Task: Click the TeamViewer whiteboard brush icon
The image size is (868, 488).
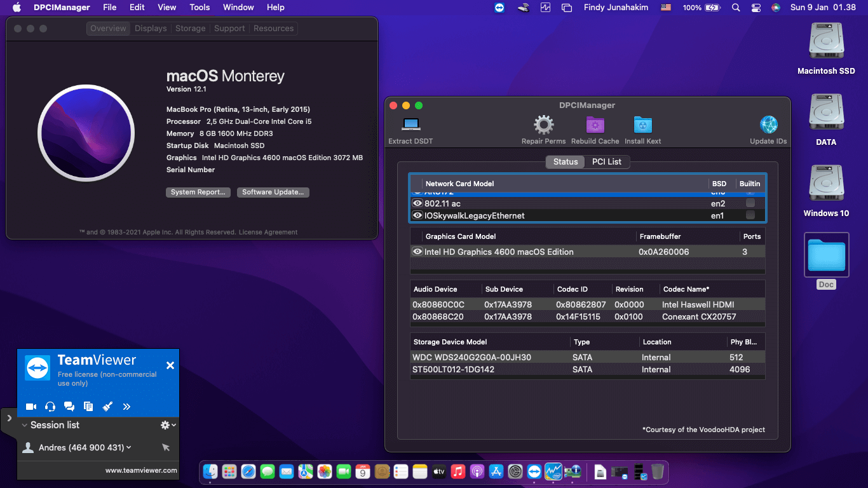Action: tap(107, 407)
